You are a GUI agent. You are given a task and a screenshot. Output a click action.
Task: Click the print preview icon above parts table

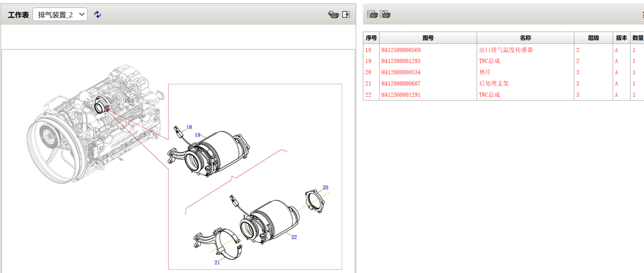(385, 15)
